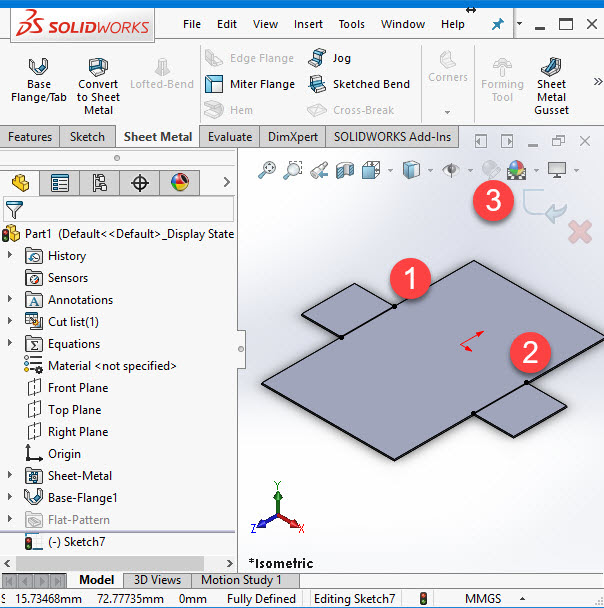The height and width of the screenshot is (608, 604).
Task: Click the rebuild traffic light in status bar
Action: (423, 598)
